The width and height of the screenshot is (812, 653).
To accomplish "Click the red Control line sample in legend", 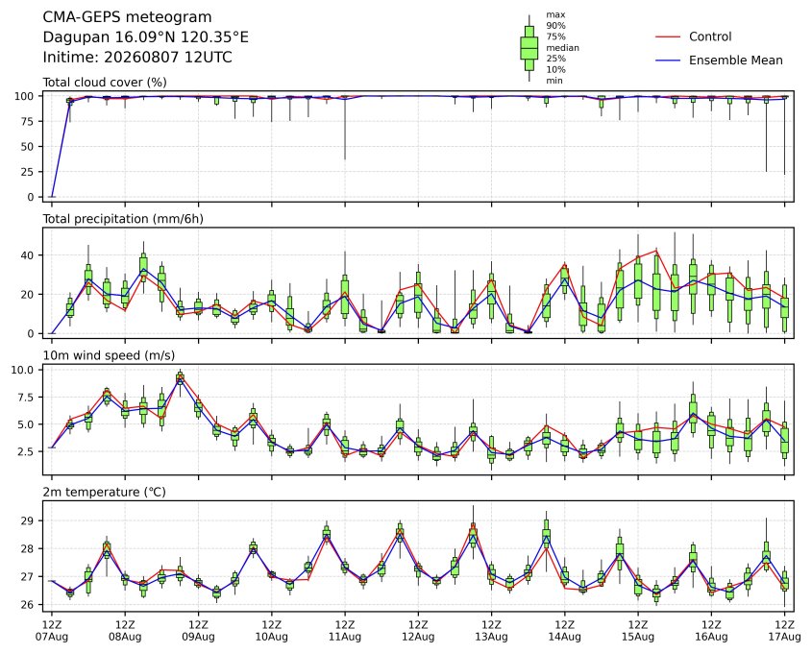I will pyautogui.click(x=668, y=36).
